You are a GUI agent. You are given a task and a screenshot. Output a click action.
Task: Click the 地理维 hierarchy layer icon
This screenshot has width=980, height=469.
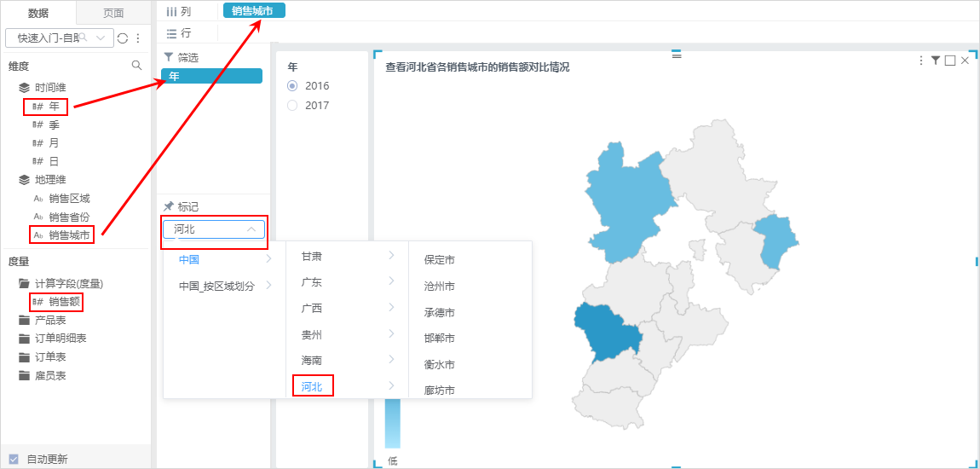click(x=24, y=179)
